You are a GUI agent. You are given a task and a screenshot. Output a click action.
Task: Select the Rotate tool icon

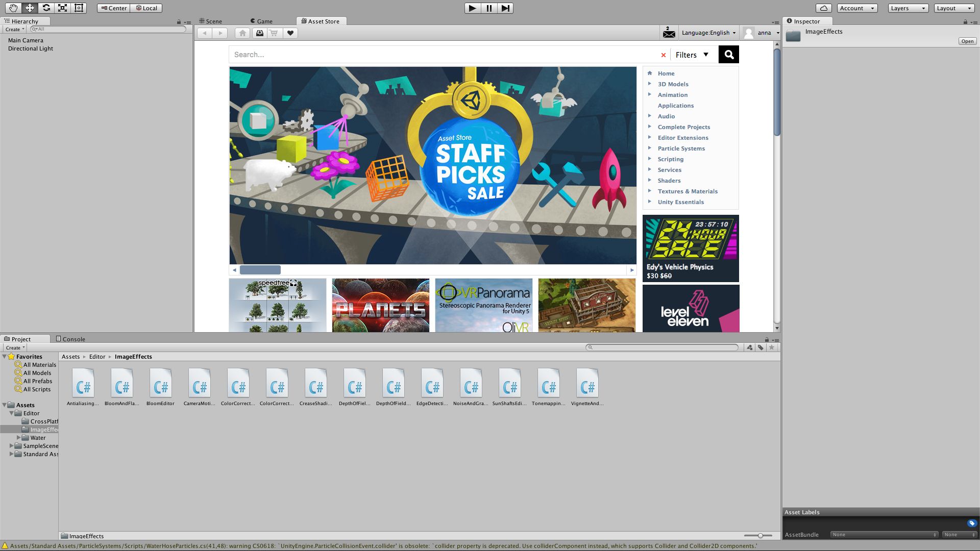(46, 8)
